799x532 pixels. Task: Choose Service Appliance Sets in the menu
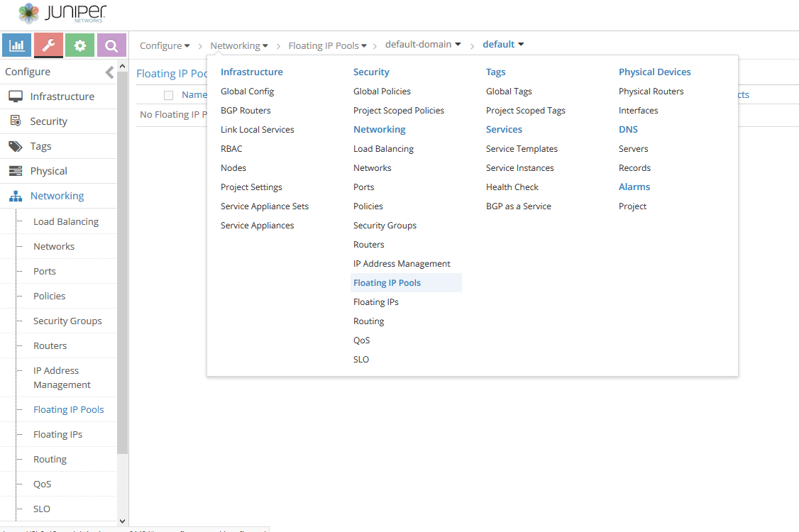265,206
